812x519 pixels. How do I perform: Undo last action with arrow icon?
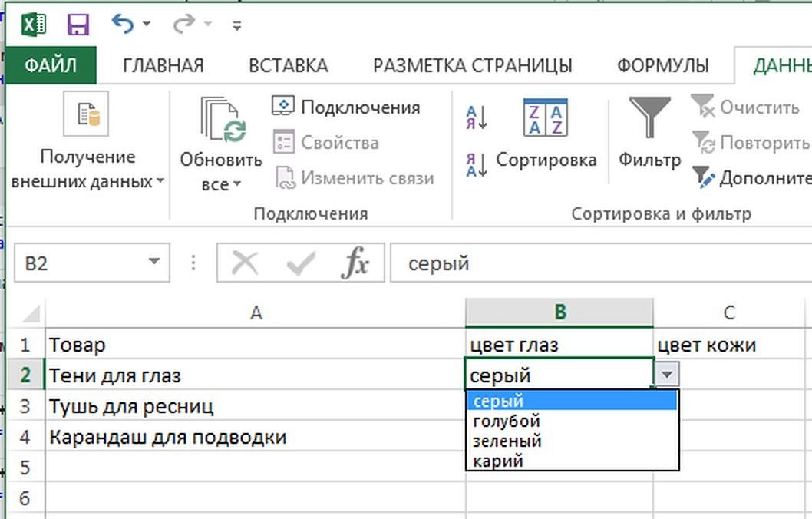tap(123, 21)
